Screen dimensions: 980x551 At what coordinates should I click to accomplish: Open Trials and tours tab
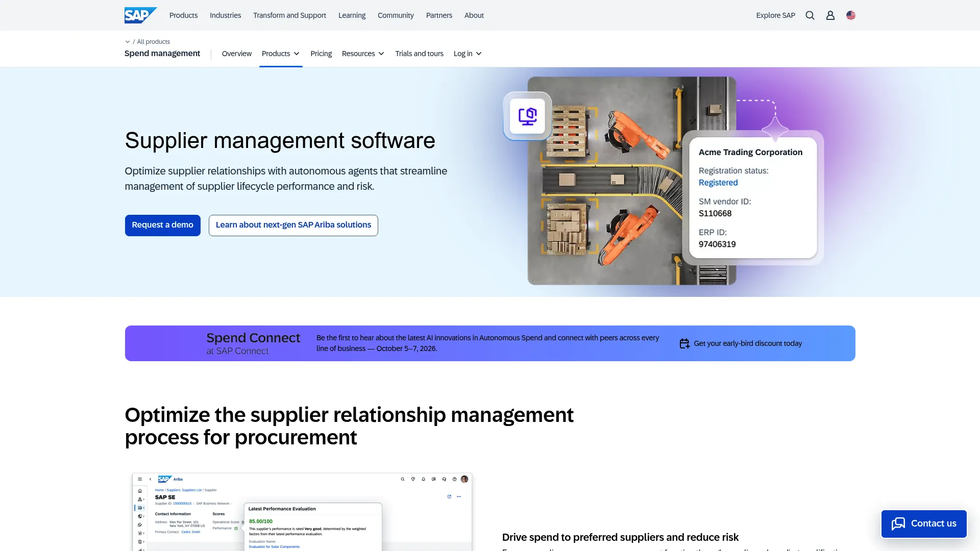tap(419, 54)
